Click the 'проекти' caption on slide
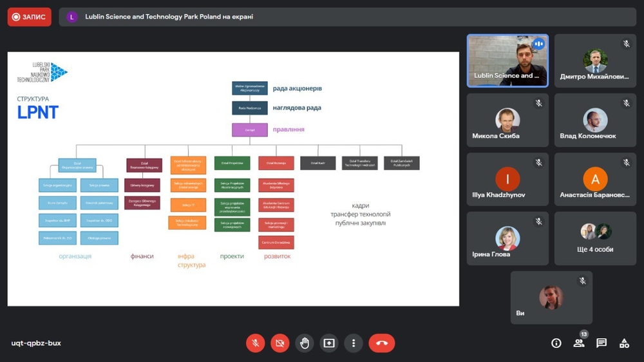Viewport: 644px width, 362px height. pyautogui.click(x=232, y=256)
